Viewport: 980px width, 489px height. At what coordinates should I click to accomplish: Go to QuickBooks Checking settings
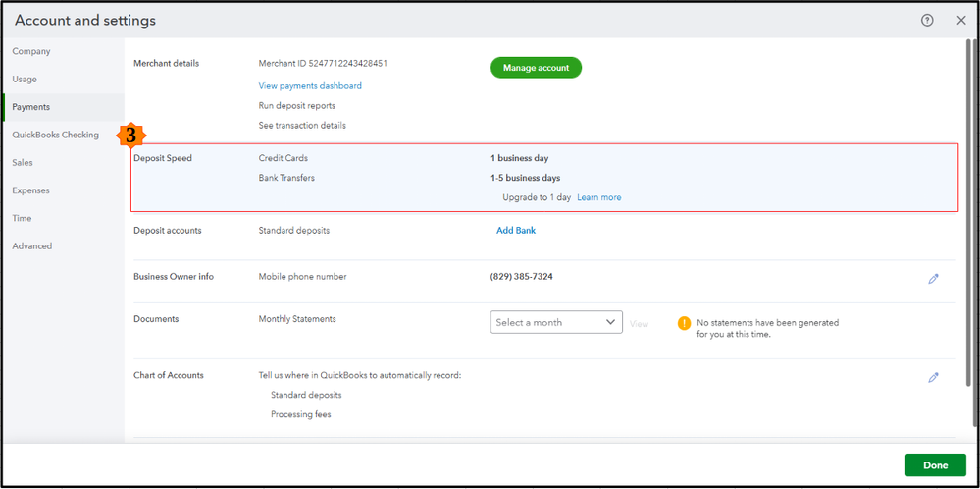(x=55, y=135)
